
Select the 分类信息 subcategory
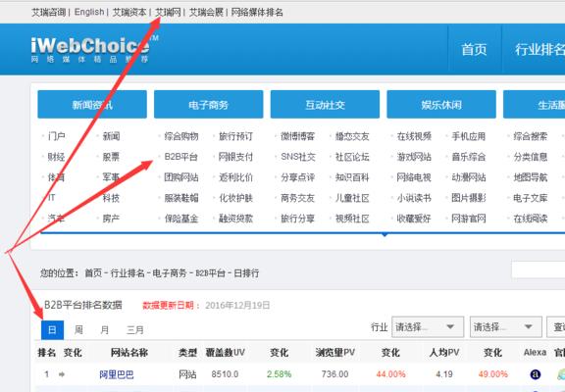tap(531, 157)
